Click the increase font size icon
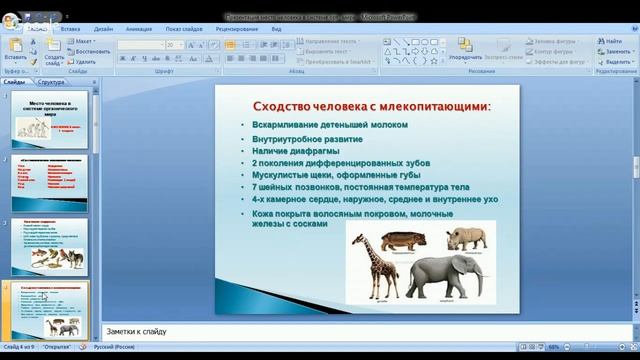Viewport: 640px width, 360px height. click(191, 45)
